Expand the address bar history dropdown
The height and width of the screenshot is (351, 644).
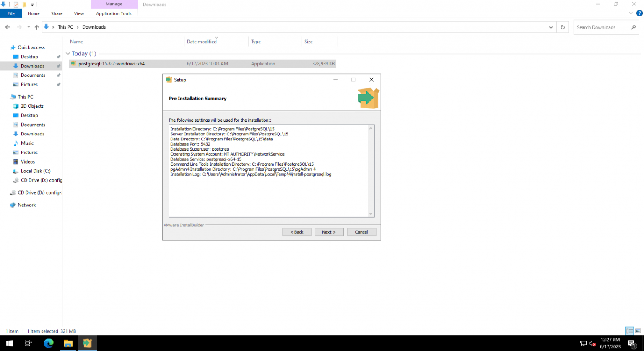tap(551, 27)
